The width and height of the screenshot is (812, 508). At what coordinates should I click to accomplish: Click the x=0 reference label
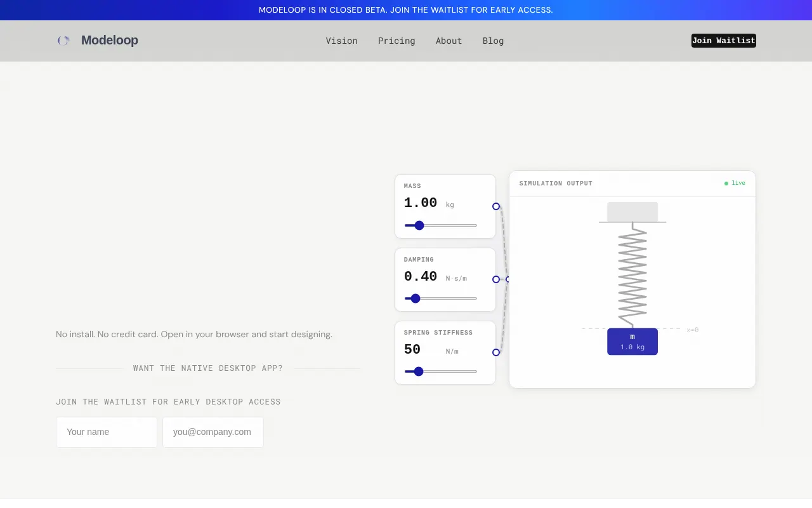[x=693, y=330]
